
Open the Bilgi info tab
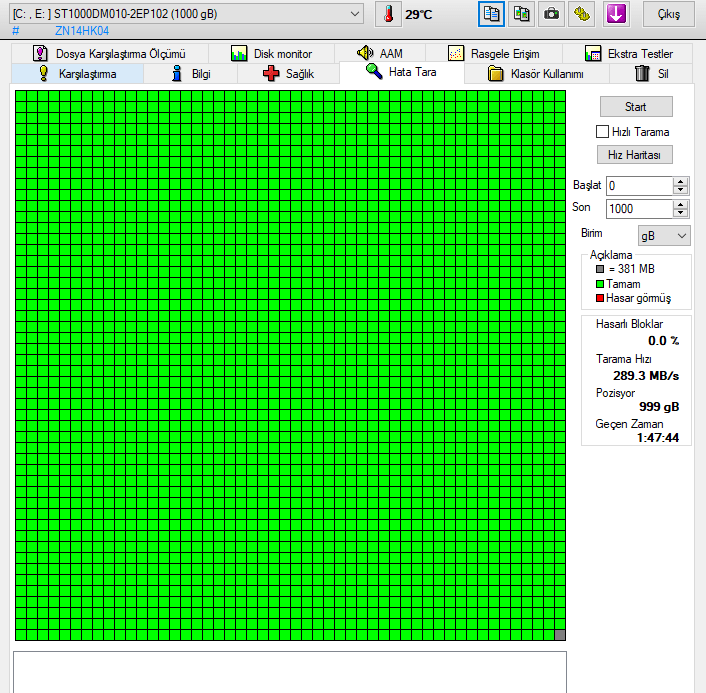click(190, 73)
